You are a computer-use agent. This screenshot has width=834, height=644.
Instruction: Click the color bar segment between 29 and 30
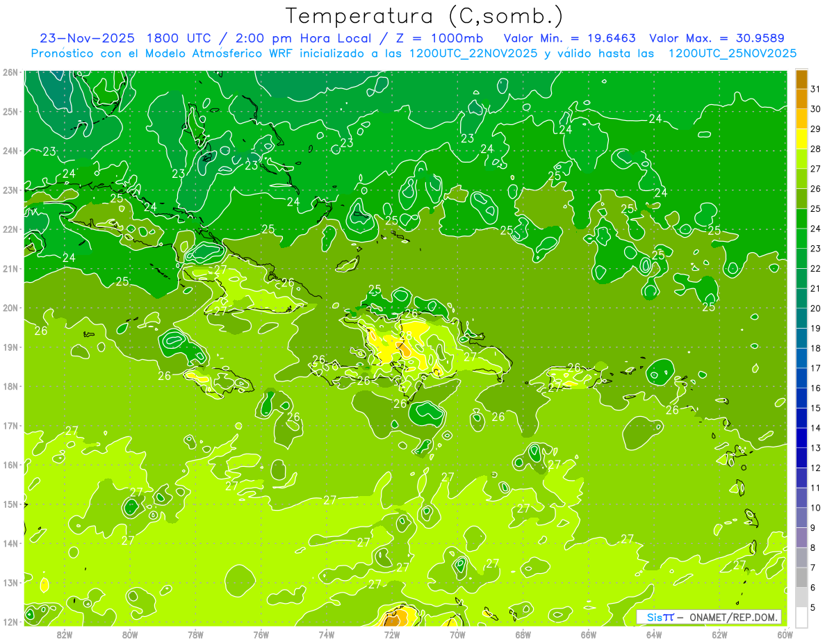(801, 119)
